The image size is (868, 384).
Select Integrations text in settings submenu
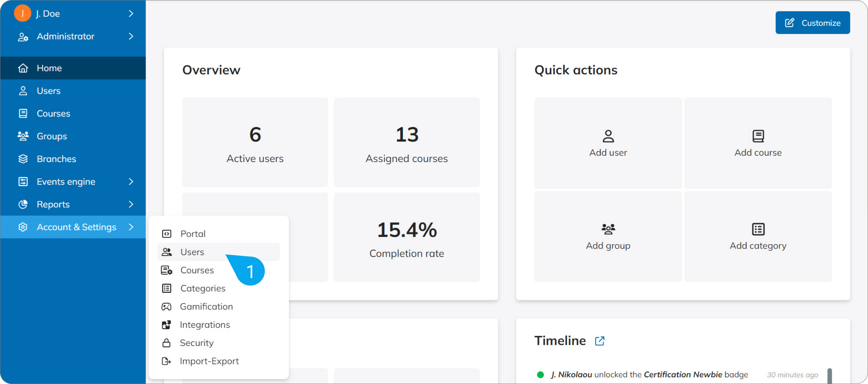[x=205, y=325]
